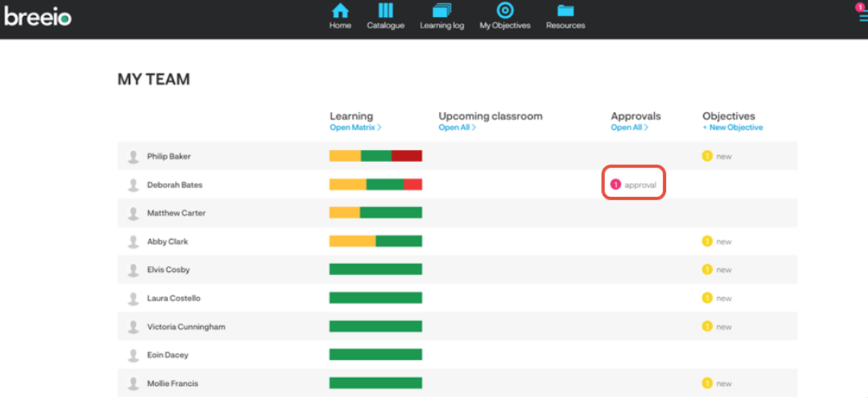Click Matthew Carter's avatar icon
The height and width of the screenshot is (398, 868).
(x=133, y=213)
